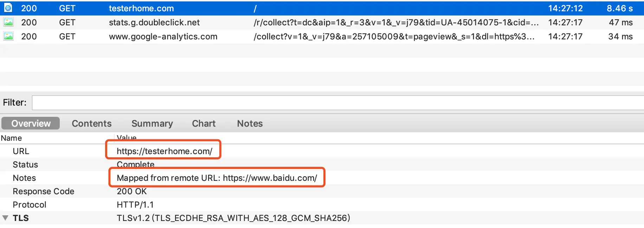Open the Notes tab

click(x=250, y=123)
